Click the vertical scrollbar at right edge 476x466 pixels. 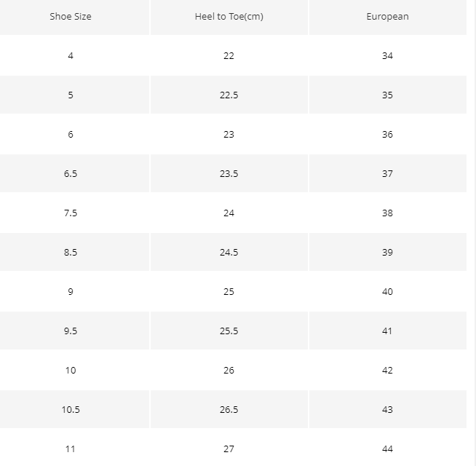[x=474, y=233]
